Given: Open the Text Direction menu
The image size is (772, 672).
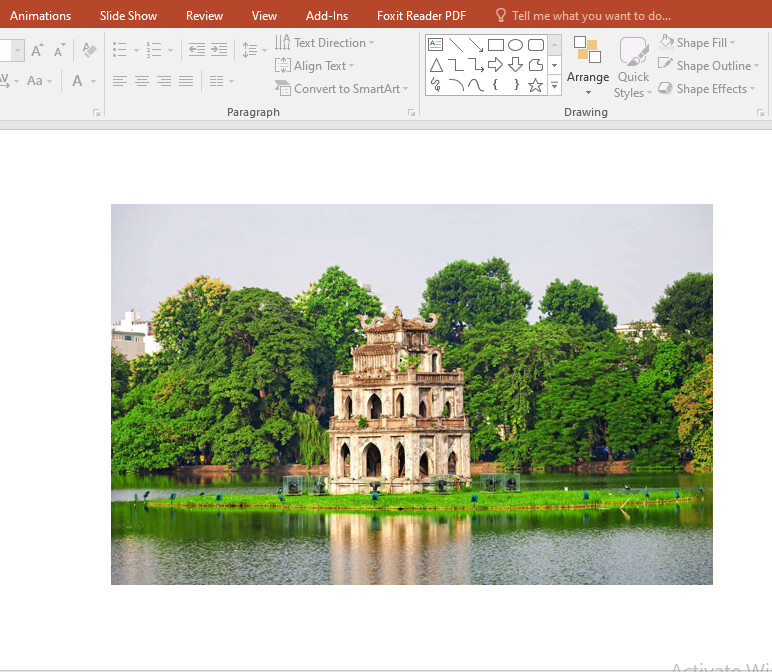Looking at the screenshot, I should pos(324,43).
